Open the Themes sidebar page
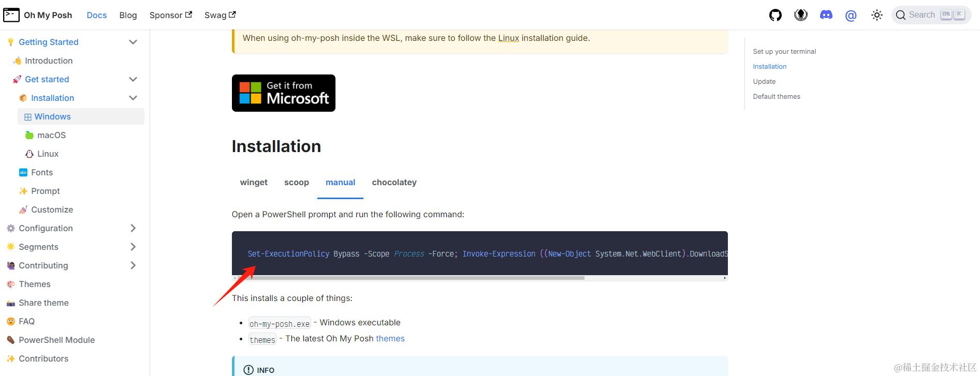980x376 pixels. (x=34, y=284)
